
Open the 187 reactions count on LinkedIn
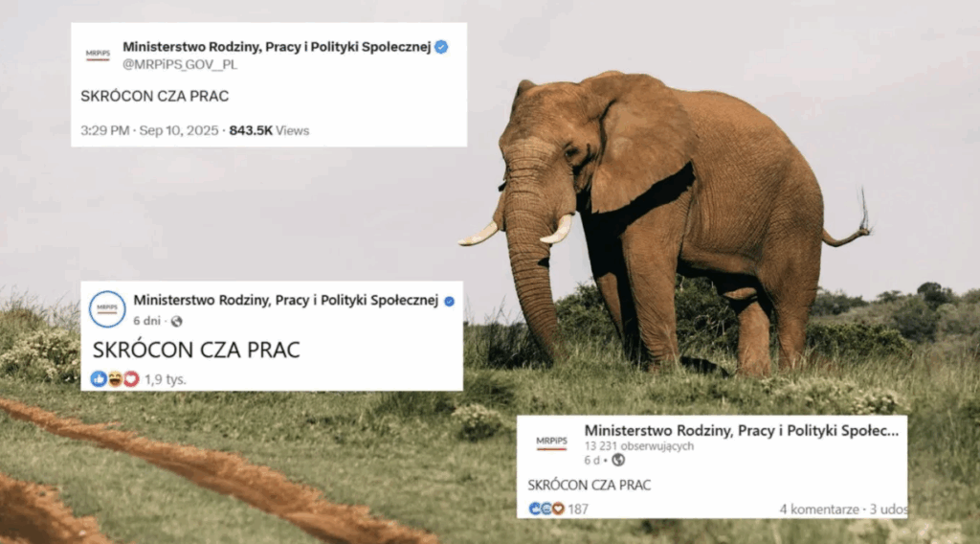click(578, 509)
